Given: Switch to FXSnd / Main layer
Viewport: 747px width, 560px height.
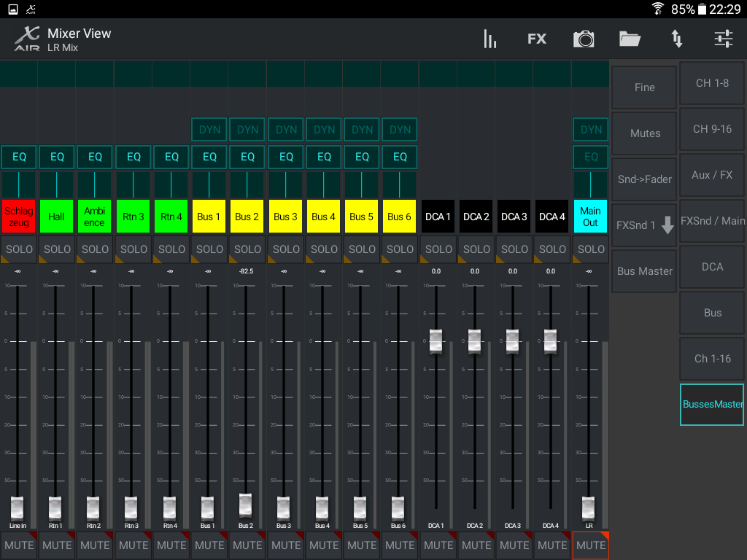Looking at the screenshot, I should (712, 221).
